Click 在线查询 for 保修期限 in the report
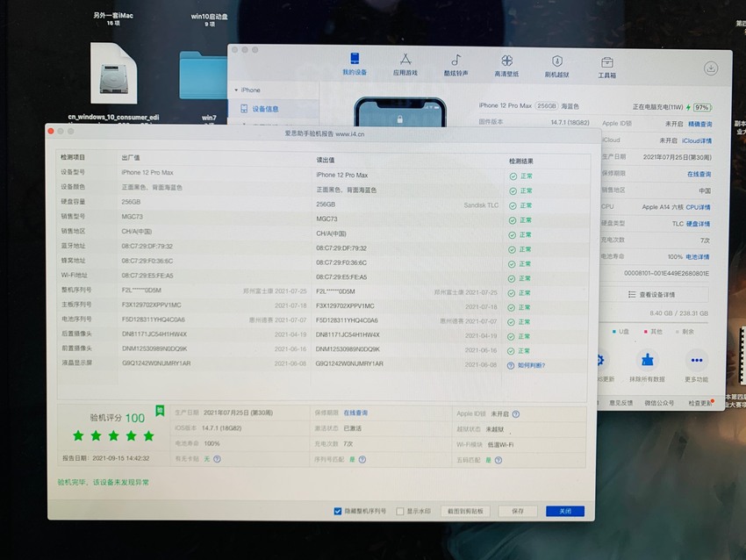746x560 pixels. 355,413
